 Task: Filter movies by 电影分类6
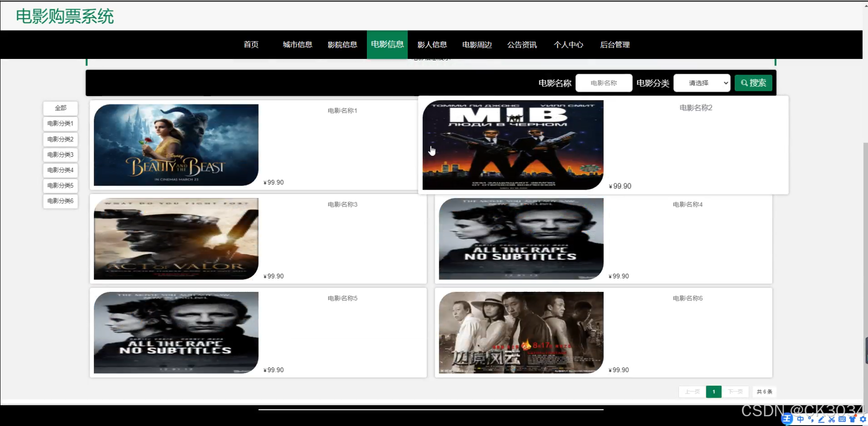click(x=60, y=201)
